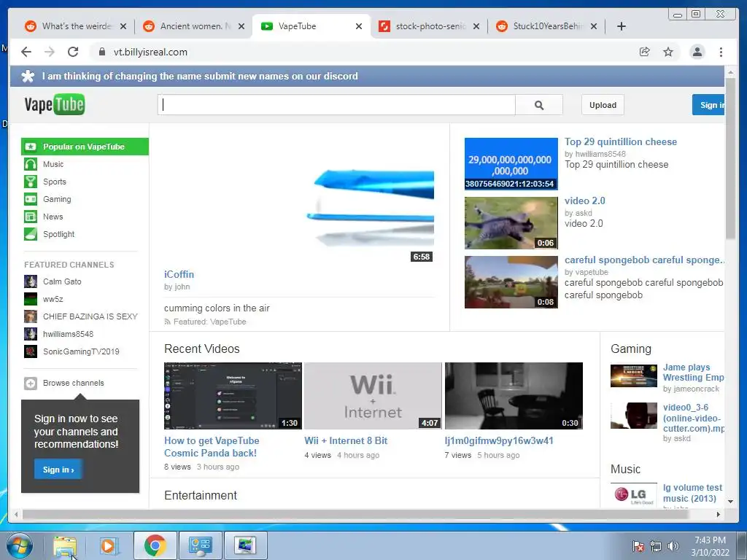Switch to the Stuck10YearsBehind tab
This screenshot has width=747, height=560.
[x=548, y=26]
